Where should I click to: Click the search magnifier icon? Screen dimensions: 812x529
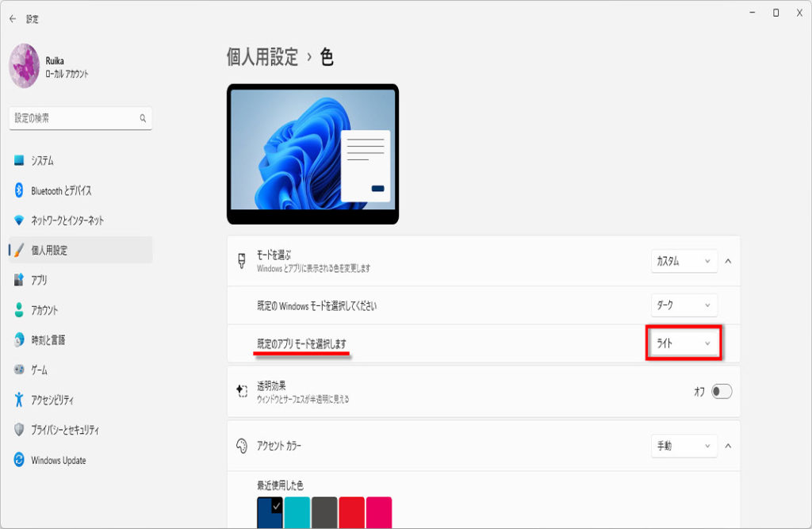143,118
